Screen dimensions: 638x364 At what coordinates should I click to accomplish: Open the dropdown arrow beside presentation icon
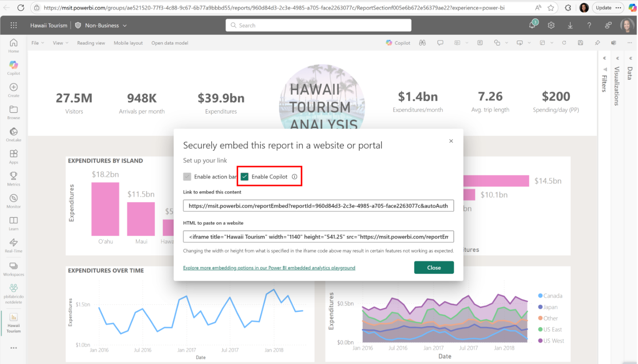[529, 43]
